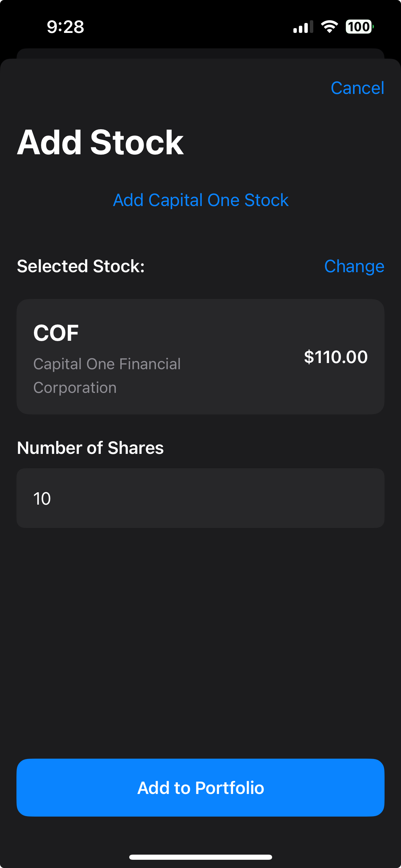The height and width of the screenshot is (868, 401).
Task: Tap the COF ticker symbol
Action: pyautogui.click(x=56, y=333)
